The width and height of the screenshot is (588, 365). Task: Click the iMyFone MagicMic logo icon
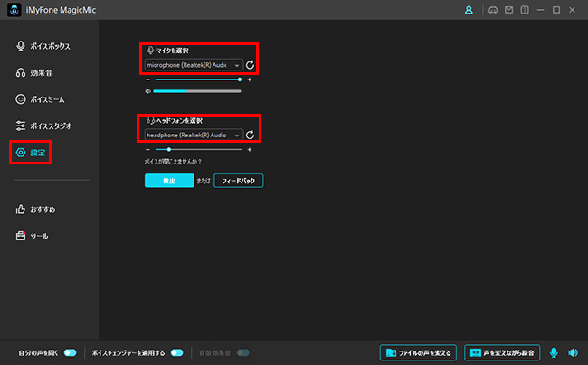pyautogui.click(x=14, y=10)
